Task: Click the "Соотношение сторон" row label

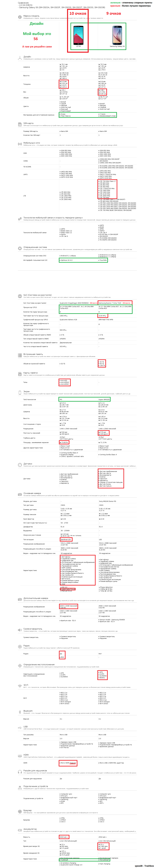Action: [x=32, y=424]
